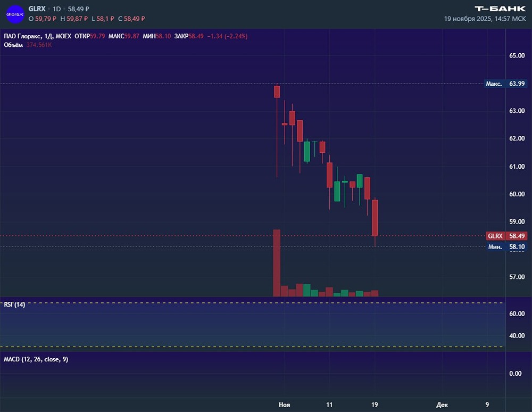Click the ПАО Глоракс, 1Д, MOEX legend title
Viewport: 532px width, 412px height.
coord(37,36)
